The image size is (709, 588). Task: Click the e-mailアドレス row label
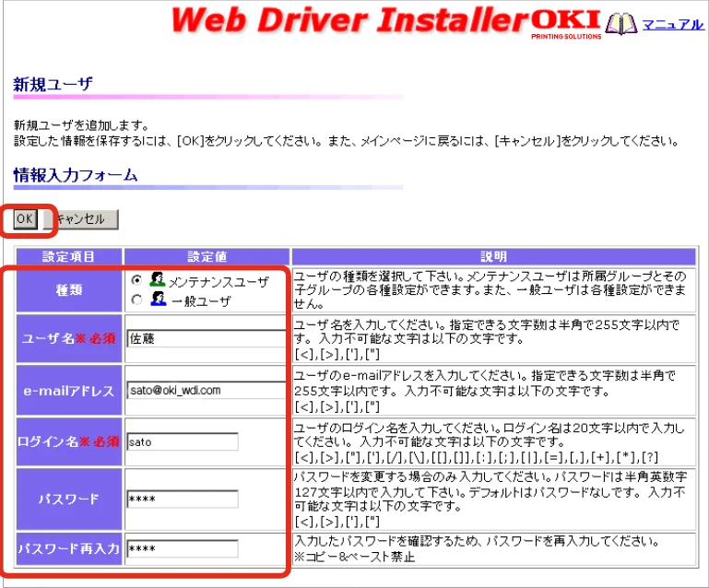pyautogui.click(x=69, y=391)
